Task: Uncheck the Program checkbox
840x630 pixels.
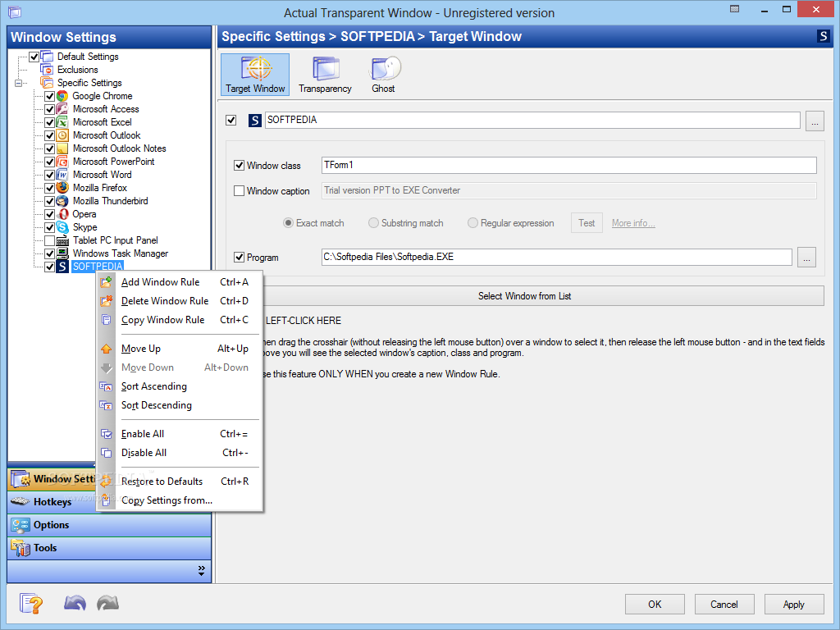Action: pos(239,258)
